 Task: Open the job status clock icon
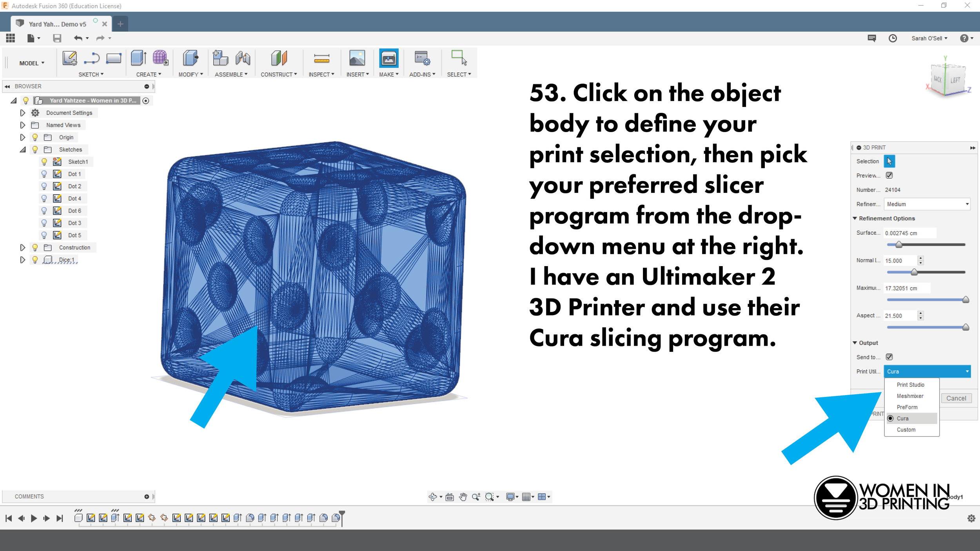893,38
